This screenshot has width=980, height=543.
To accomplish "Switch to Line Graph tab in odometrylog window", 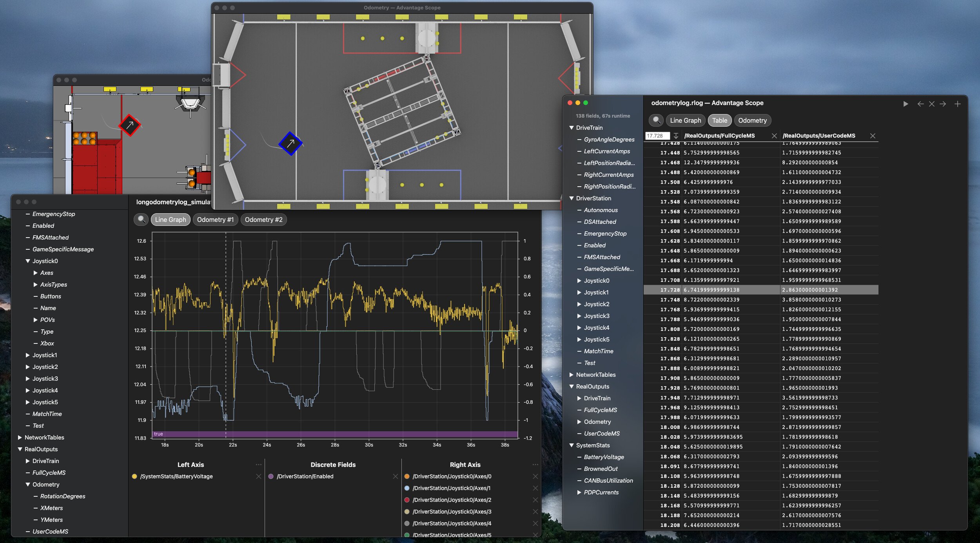I will click(686, 120).
